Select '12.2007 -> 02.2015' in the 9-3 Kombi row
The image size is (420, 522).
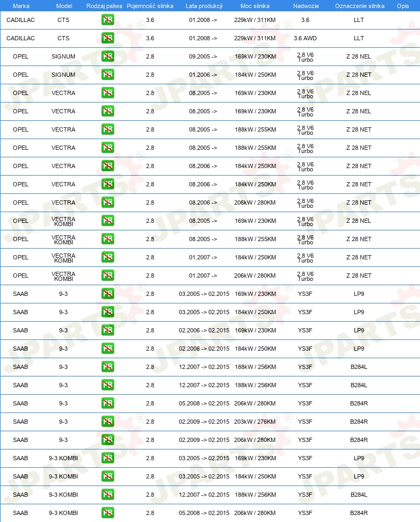(204, 495)
